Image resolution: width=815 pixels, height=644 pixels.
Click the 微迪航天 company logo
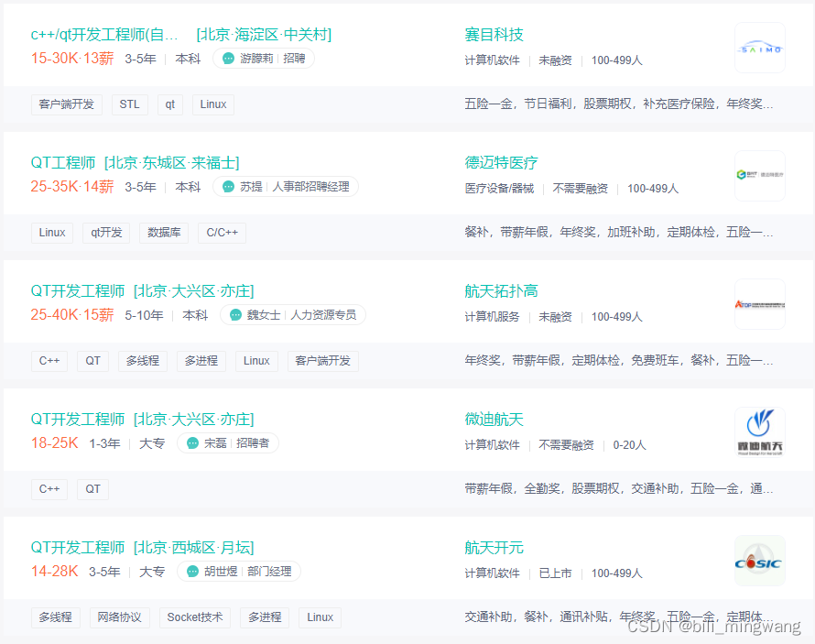click(759, 432)
